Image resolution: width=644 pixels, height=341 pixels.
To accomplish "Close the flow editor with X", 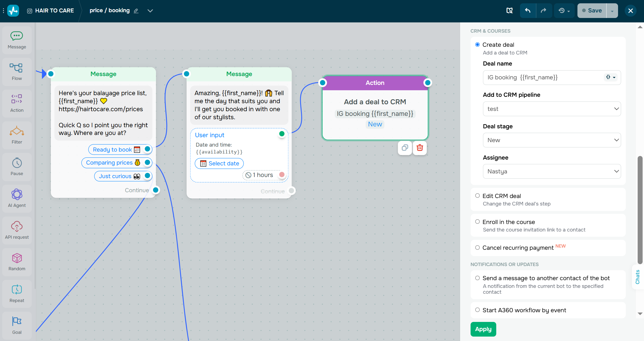I will coord(630,11).
